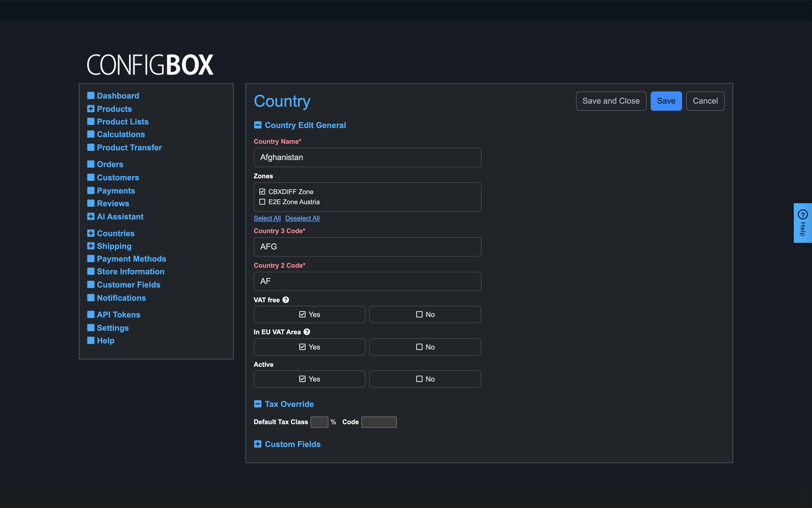Expand the Custom Fields section

pos(258,444)
